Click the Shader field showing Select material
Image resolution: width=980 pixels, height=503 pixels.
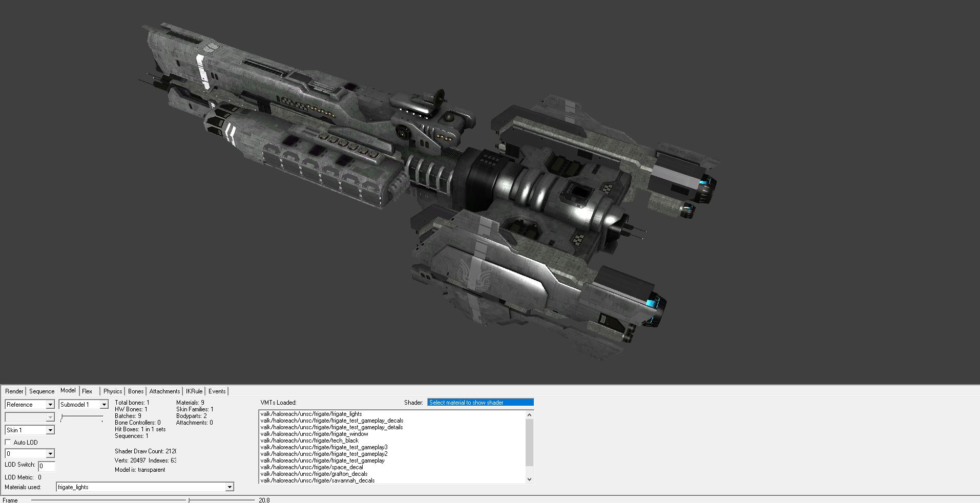[x=481, y=402]
